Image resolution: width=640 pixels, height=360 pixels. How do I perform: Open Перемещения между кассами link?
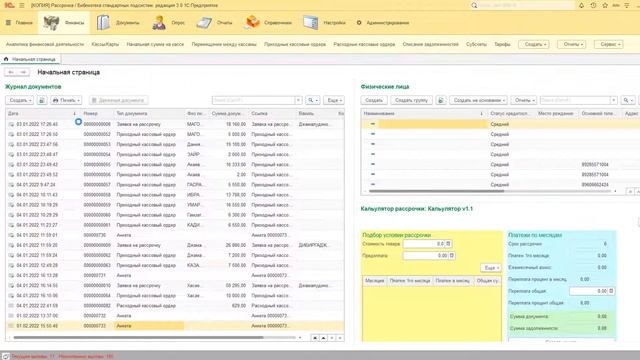click(224, 44)
